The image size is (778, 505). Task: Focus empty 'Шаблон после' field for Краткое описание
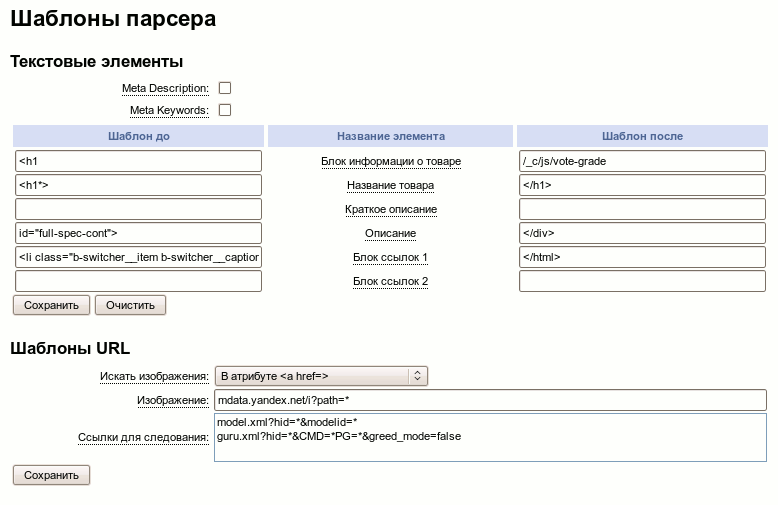[642, 209]
